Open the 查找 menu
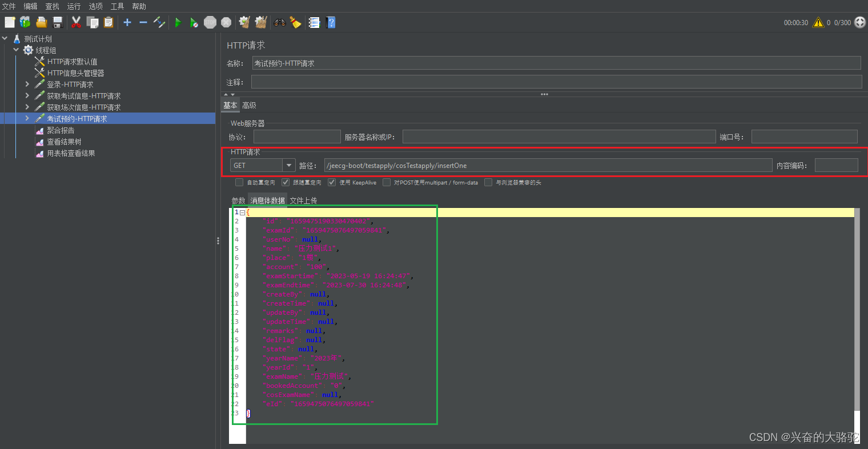This screenshot has height=449, width=868. tap(52, 6)
